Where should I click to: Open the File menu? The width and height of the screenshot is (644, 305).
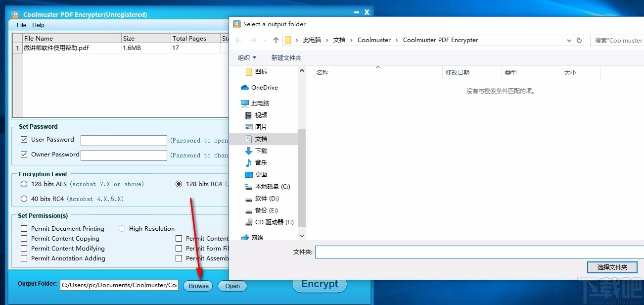(x=21, y=25)
